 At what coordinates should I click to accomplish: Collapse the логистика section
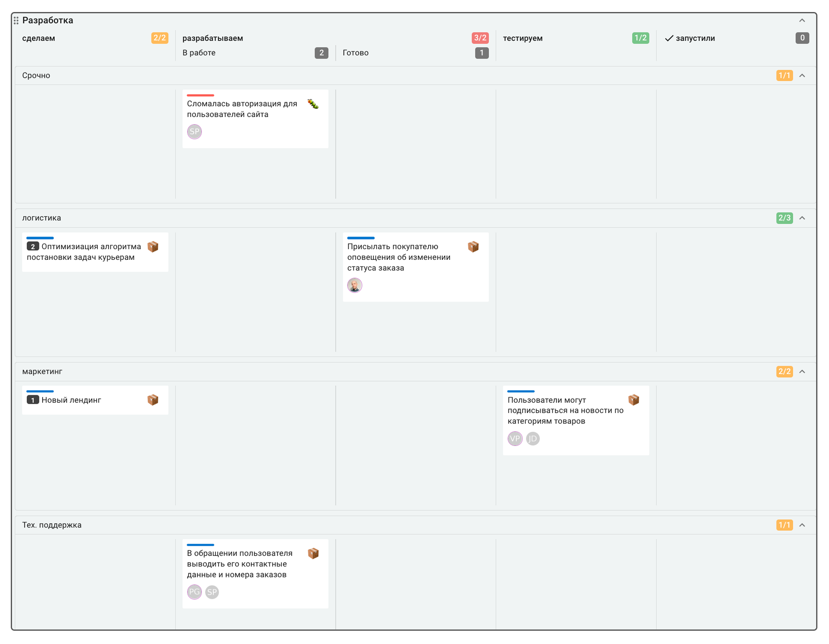[x=802, y=218]
